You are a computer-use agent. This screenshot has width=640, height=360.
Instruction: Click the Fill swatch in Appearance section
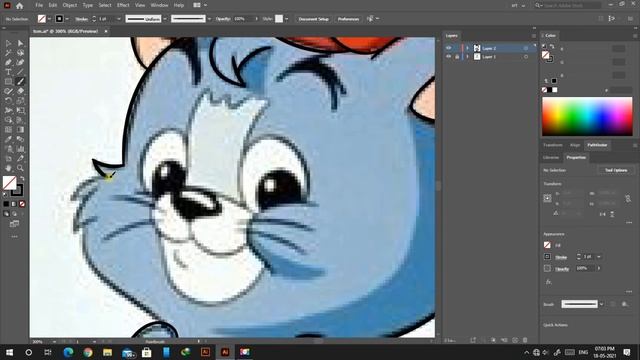[547, 245]
